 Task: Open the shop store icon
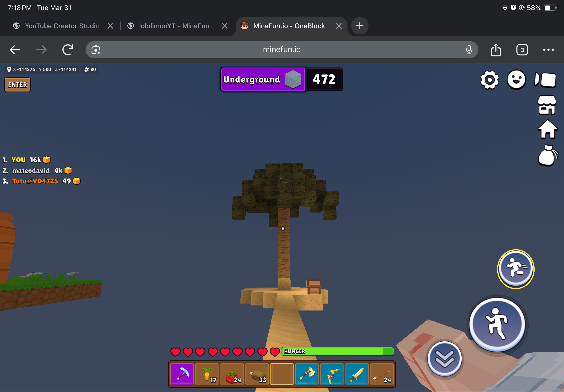point(547,105)
